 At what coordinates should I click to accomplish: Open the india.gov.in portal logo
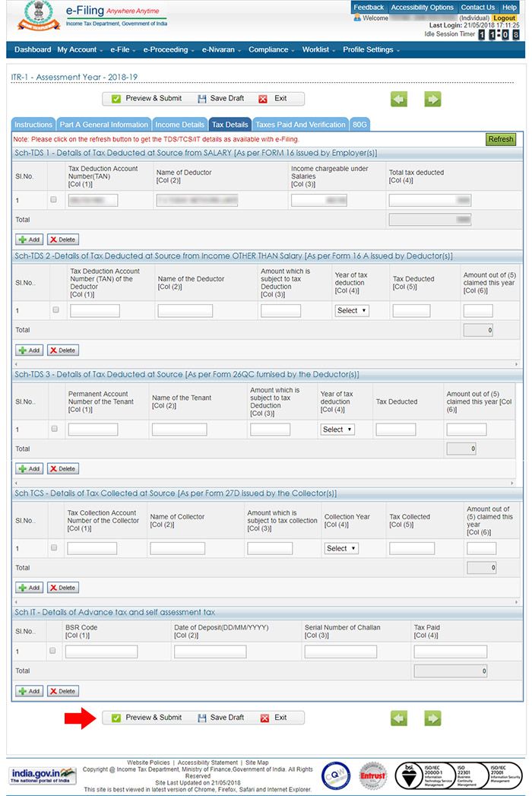coord(43,775)
